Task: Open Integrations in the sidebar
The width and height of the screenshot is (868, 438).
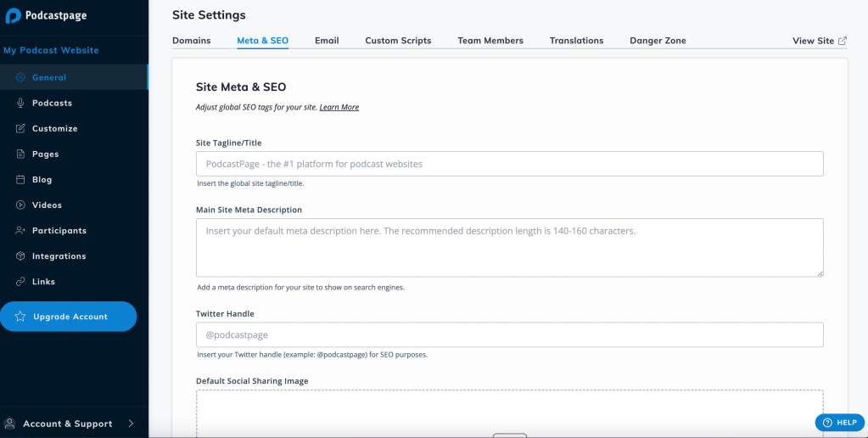Action: coord(74,255)
